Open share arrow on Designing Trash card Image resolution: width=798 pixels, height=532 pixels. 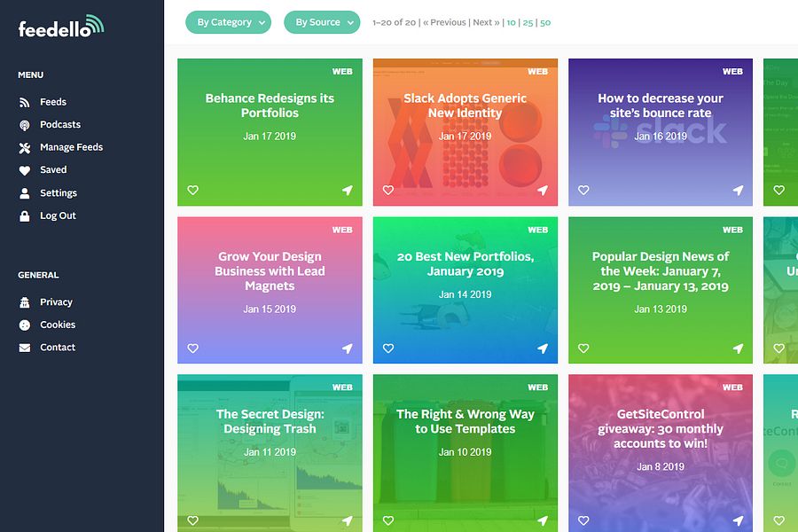[347, 520]
